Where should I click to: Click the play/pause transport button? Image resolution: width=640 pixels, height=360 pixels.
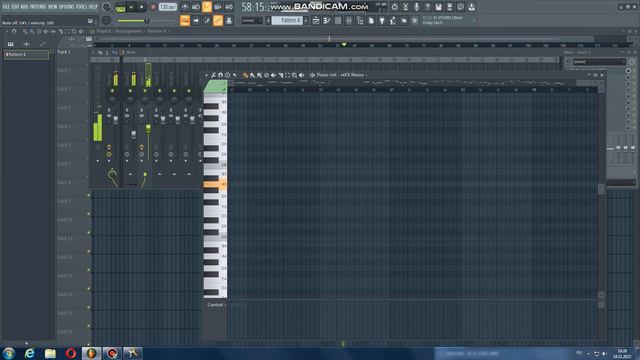[131, 7]
